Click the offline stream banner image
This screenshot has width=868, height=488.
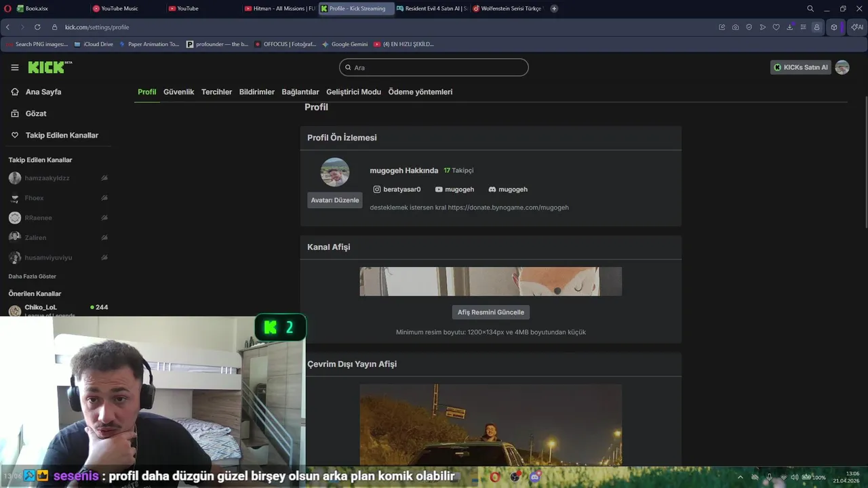coord(491,425)
